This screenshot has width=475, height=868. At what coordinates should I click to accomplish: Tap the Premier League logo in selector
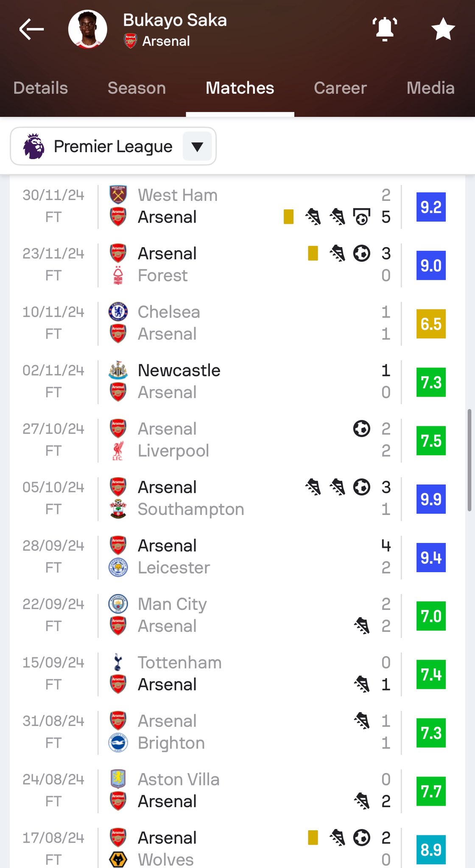click(34, 146)
